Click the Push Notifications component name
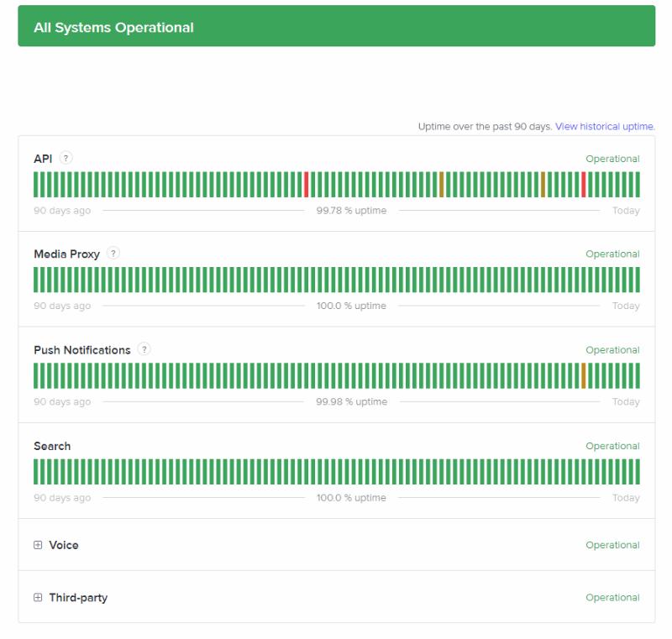Viewport: 672px width, 639px height. click(x=82, y=350)
